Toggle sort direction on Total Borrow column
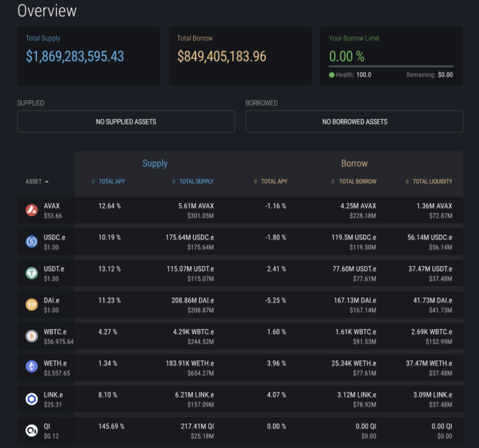The height and width of the screenshot is (448, 479). [333, 182]
